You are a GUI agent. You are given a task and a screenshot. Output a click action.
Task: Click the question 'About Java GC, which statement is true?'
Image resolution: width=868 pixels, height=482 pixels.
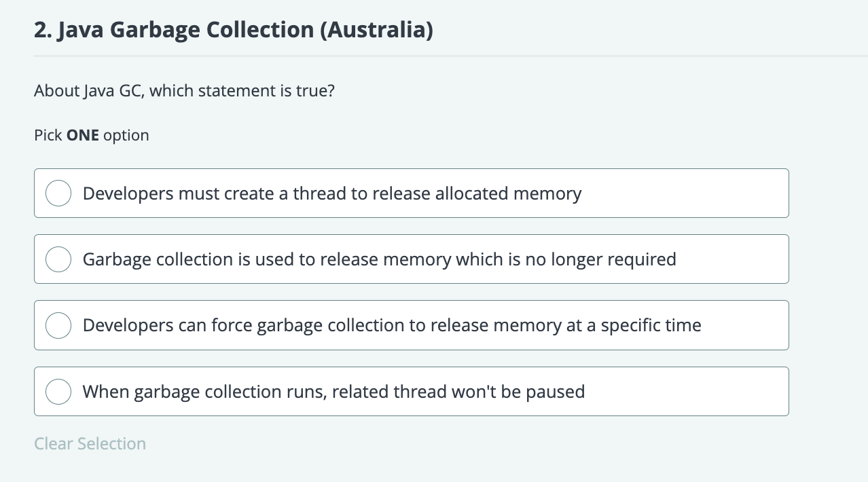click(184, 91)
